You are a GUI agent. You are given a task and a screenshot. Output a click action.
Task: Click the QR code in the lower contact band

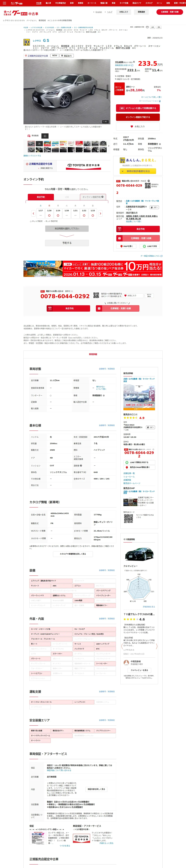[x=96, y=295]
